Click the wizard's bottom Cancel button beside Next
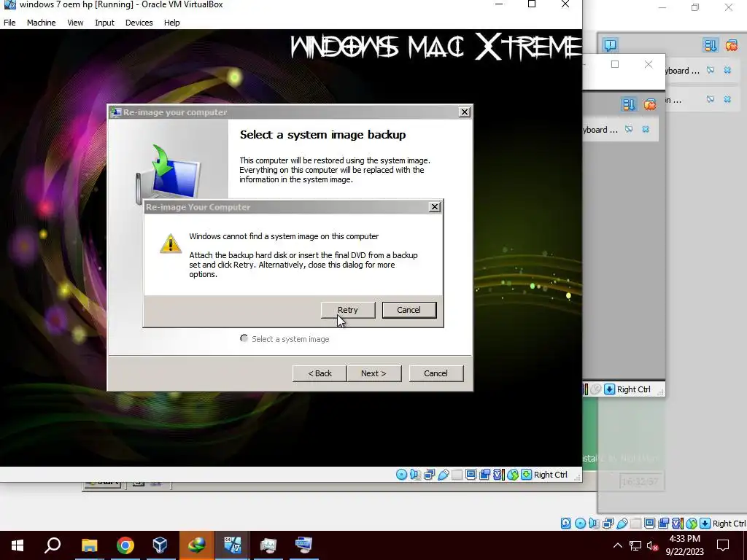The width and height of the screenshot is (747, 560). pyautogui.click(x=436, y=373)
